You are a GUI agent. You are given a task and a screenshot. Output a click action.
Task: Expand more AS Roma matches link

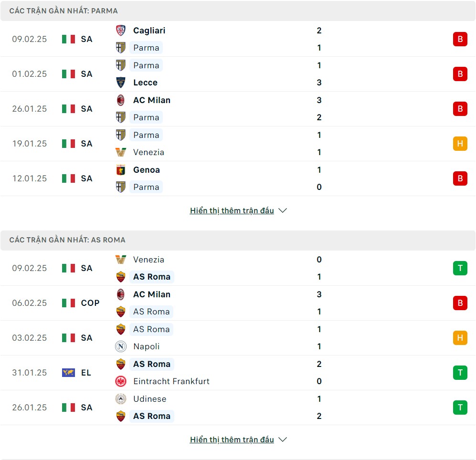pyautogui.click(x=232, y=439)
